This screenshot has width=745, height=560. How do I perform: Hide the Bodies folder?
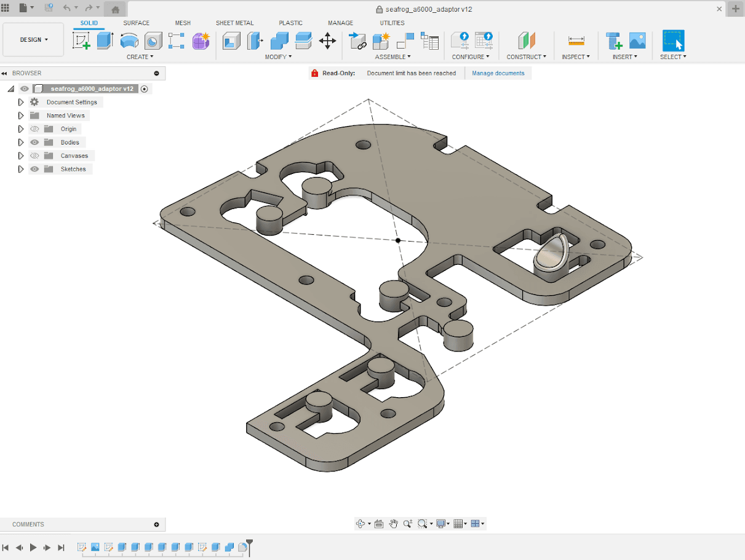pyautogui.click(x=34, y=142)
